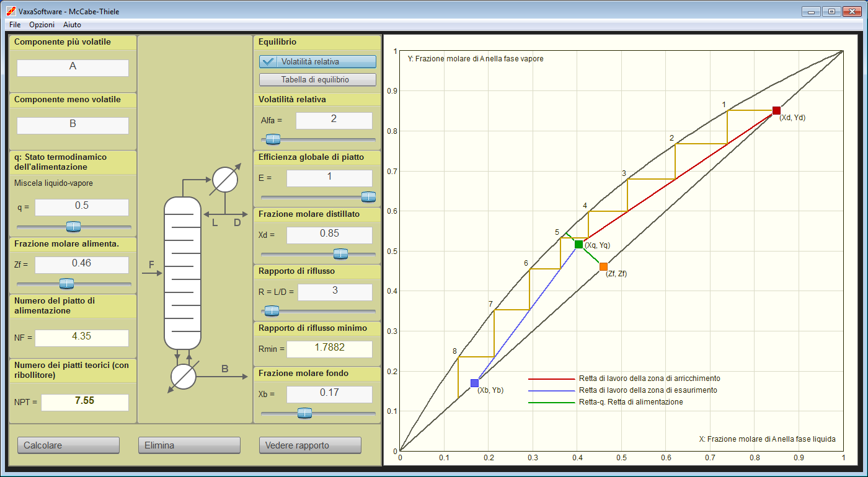Image resolution: width=868 pixels, height=477 pixels.
Task: Toggle the Volatilità relativa equilibrium option
Action: 317,61
